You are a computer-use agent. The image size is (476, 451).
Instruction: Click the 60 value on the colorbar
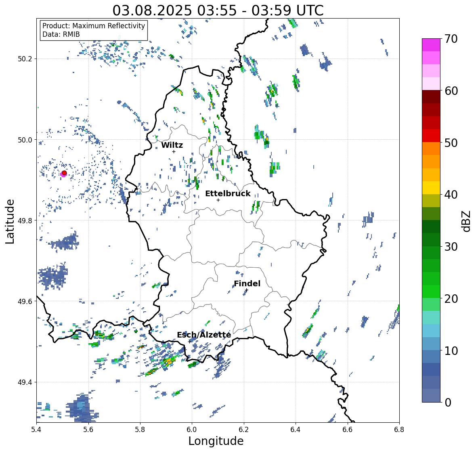[451, 91]
